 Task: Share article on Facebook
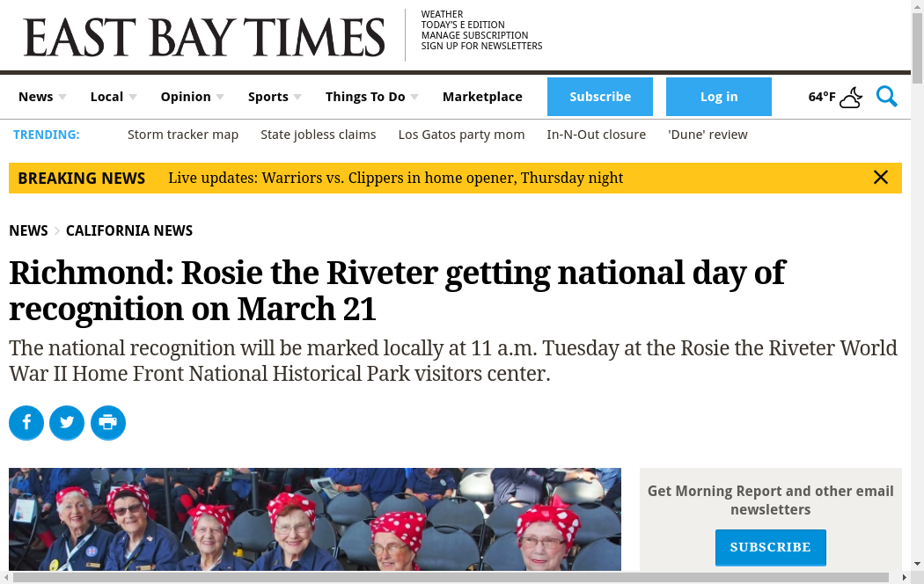[x=26, y=423]
